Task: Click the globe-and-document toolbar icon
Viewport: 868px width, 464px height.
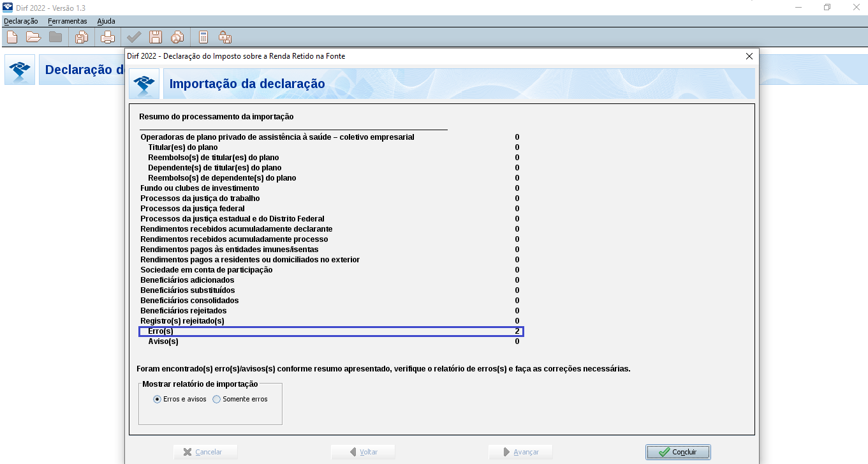Action: pos(177,37)
